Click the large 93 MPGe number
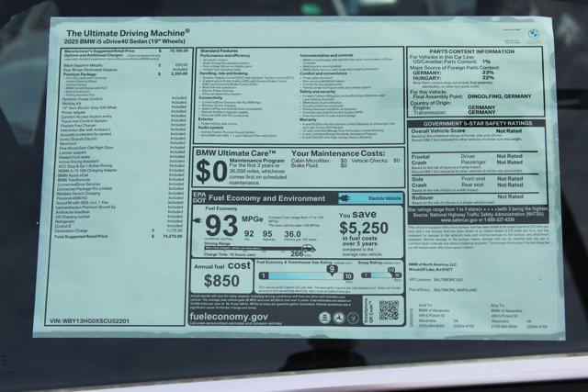 click(221, 226)
